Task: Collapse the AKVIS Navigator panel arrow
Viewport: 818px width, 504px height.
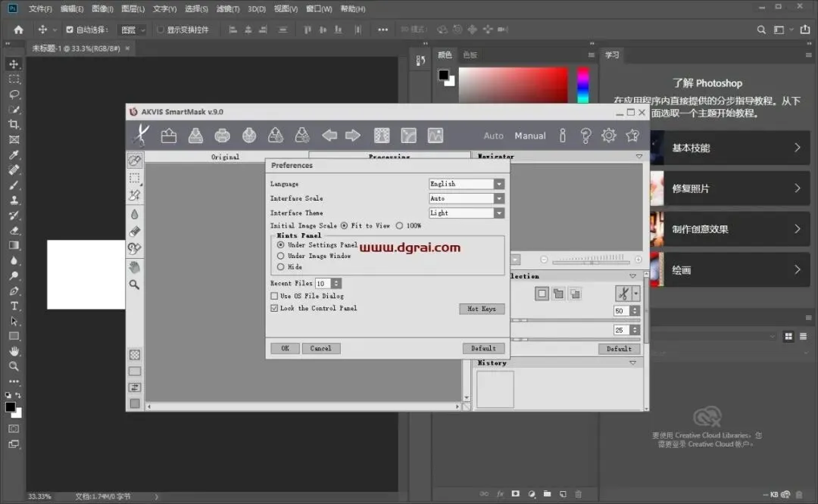Action: (639, 157)
